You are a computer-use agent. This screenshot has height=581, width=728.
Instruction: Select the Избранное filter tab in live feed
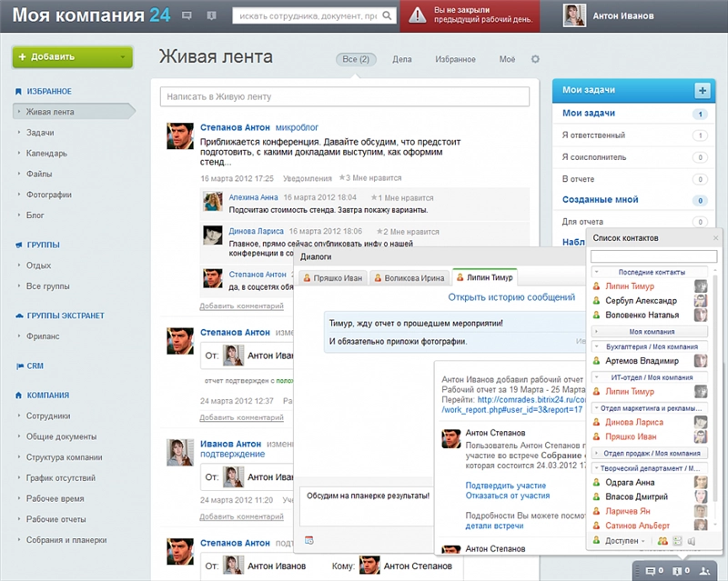tap(455, 60)
